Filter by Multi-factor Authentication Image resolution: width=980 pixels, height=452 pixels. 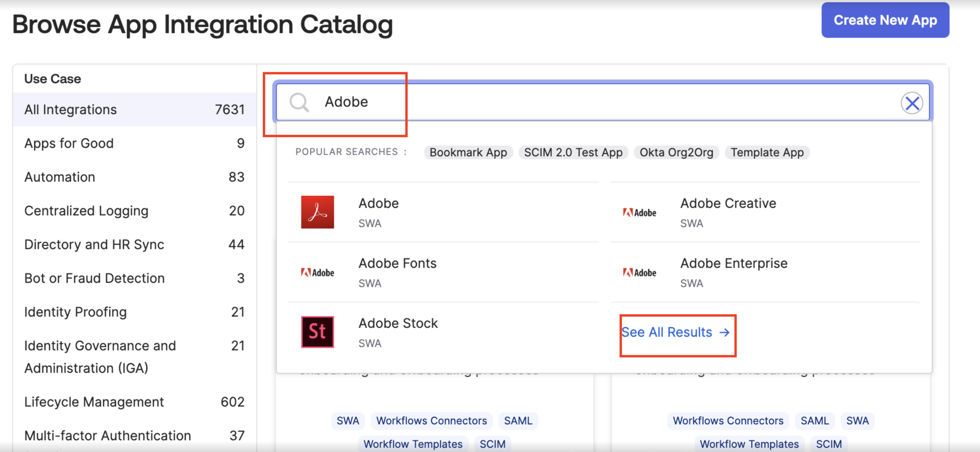(134, 436)
